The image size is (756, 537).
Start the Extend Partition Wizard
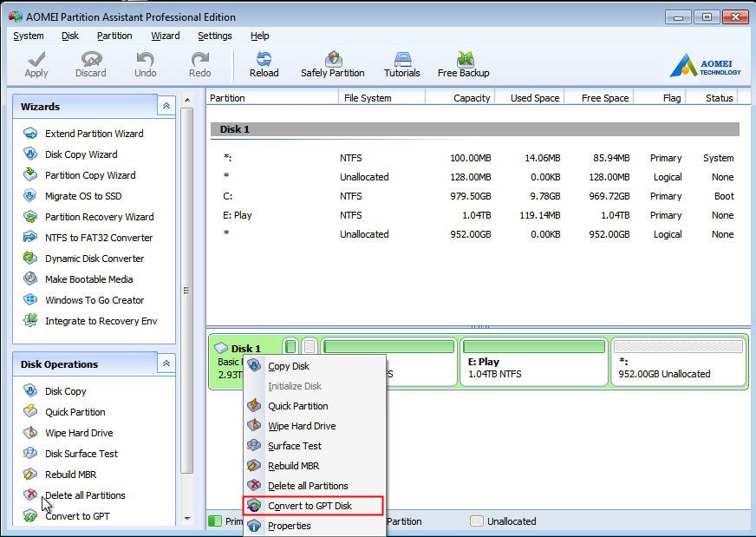point(83,134)
